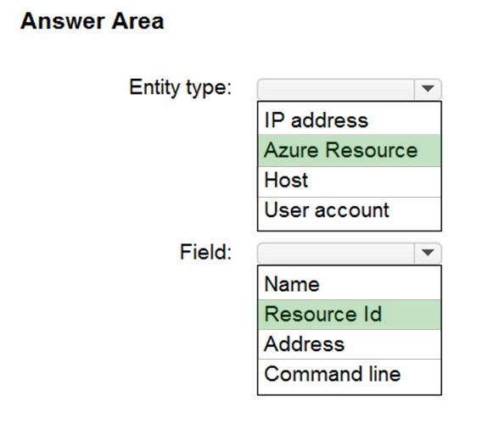The image size is (504, 441).
Task: Select the green highlighted field row
Action: click(x=350, y=315)
